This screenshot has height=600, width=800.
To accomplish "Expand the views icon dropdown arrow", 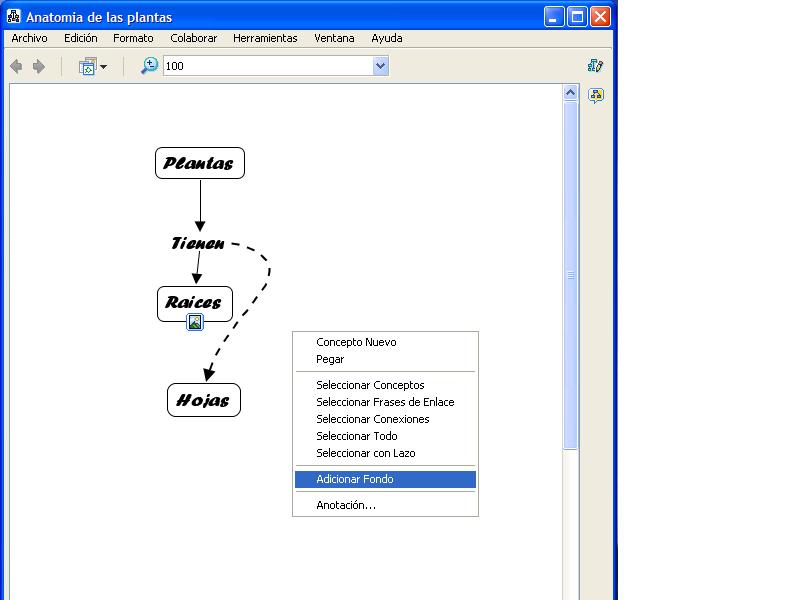I will (104, 67).
